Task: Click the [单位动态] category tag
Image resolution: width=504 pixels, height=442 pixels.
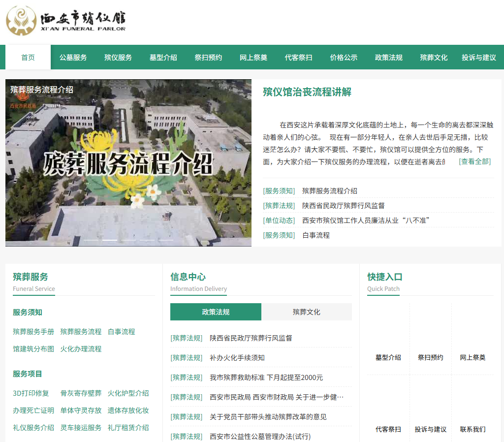Action: click(x=279, y=221)
